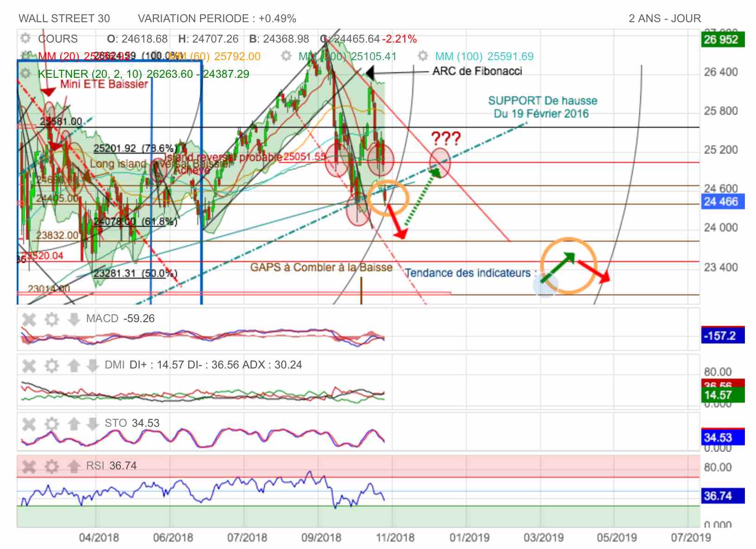
Task: Click the STO 34.53 panel label
Action: pyautogui.click(x=132, y=423)
